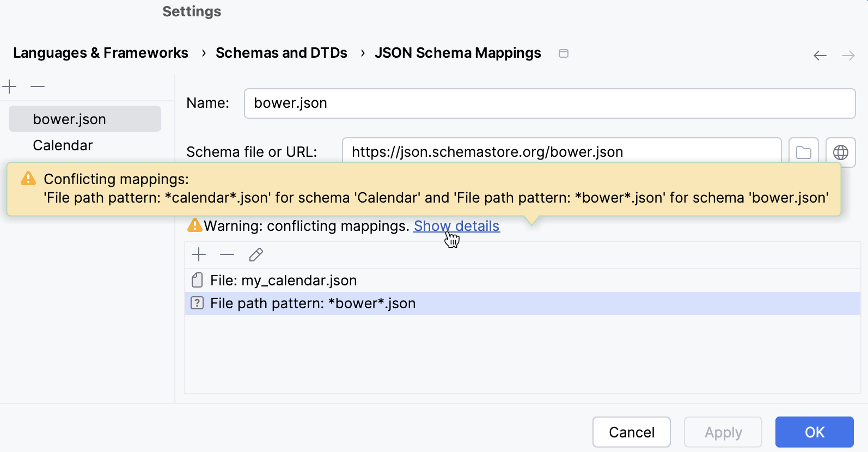Browse for a local schema file
This screenshot has width=868, height=452.
click(803, 152)
